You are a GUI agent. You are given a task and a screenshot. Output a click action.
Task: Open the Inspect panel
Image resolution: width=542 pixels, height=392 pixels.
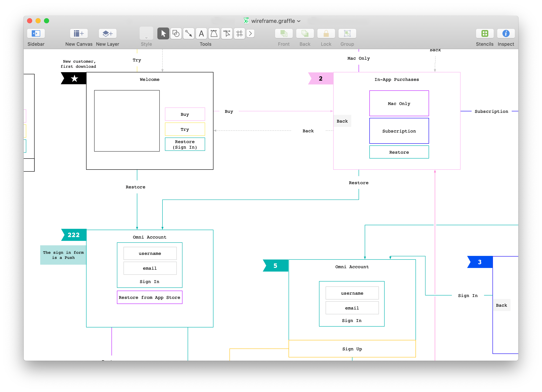click(x=506, y=33)
